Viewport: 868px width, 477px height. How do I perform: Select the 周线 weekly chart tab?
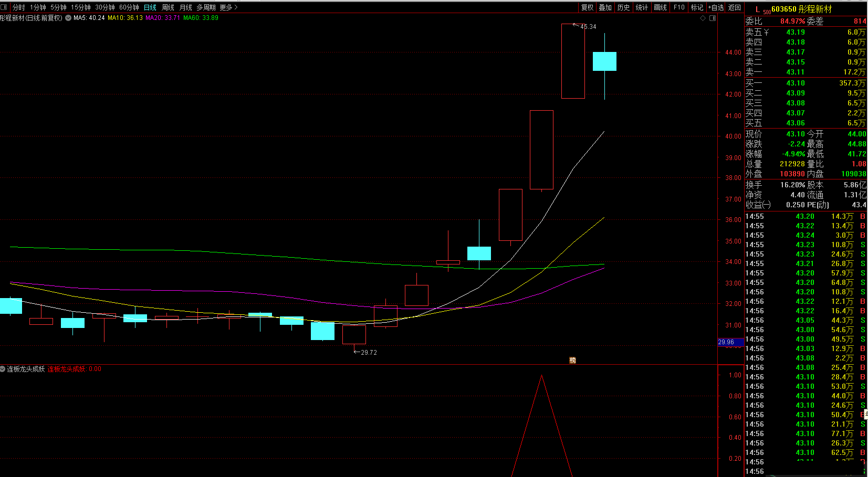pyautogui.click(x=168, y=7)
